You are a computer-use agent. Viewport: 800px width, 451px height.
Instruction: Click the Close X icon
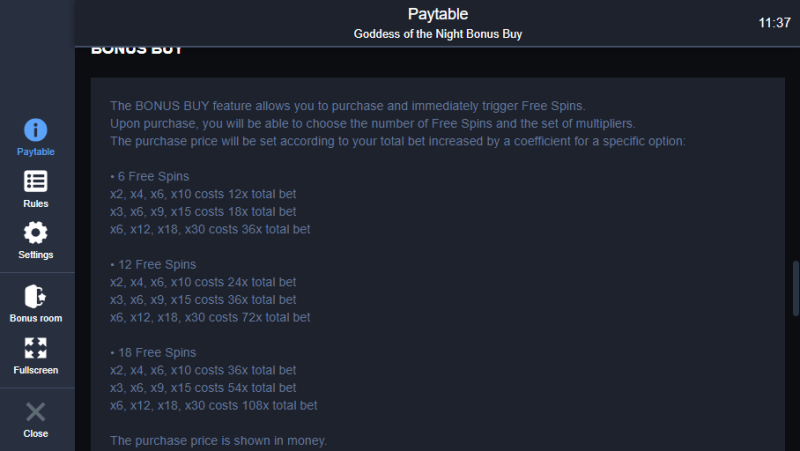pyautogui.click(x=35, y=412)
